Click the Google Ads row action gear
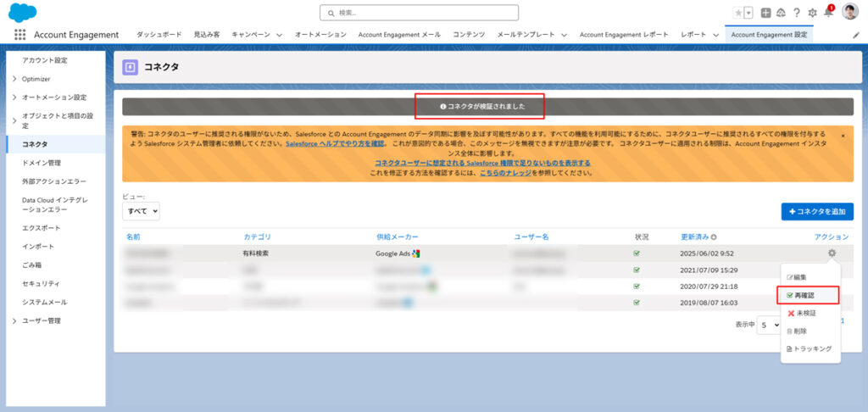The image size is (868, 412). 832,253
